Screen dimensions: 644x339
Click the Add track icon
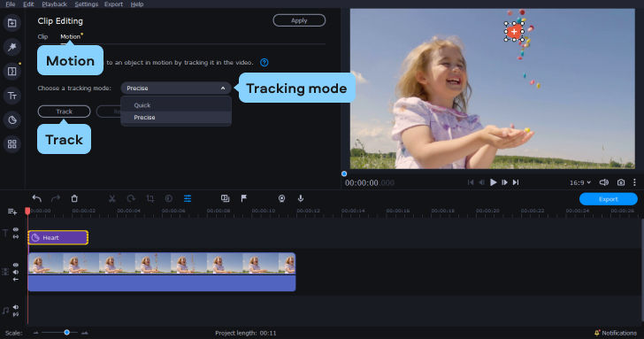pyautogui.click(x=12, y=212)
